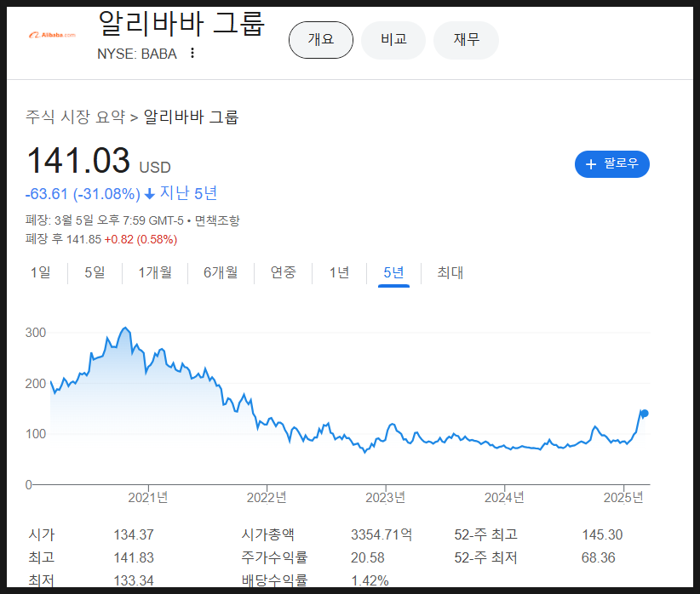Click the 2023년 axis label

click(385, 497)
